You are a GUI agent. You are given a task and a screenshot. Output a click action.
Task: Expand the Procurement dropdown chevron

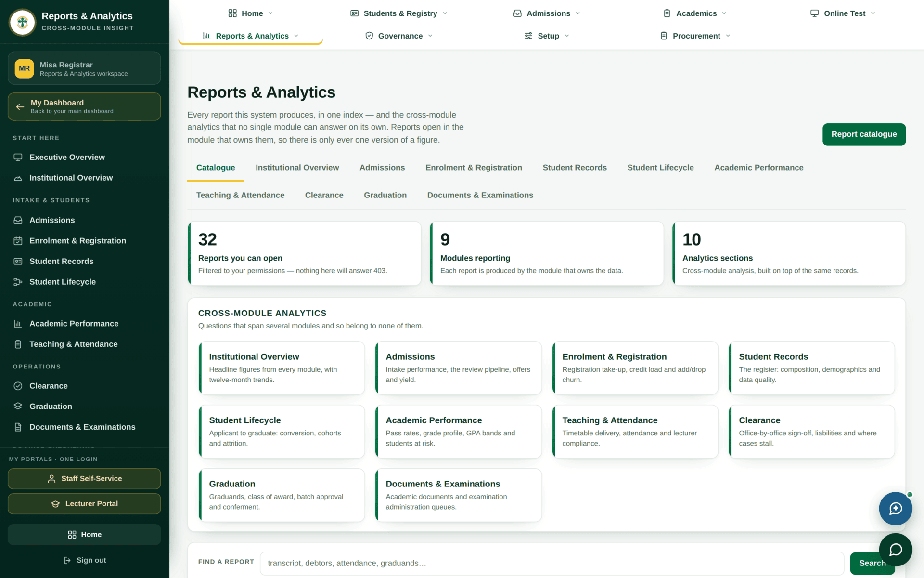(728, 36)
